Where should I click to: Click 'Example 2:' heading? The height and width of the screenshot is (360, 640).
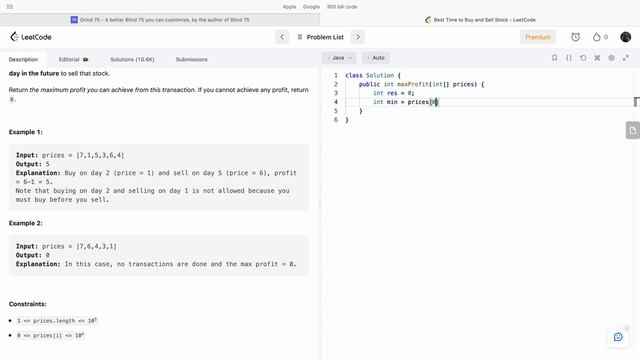26,223
